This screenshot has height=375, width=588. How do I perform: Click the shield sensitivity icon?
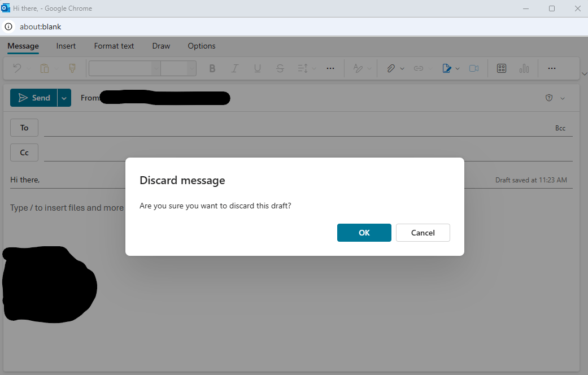pos(549,98)
